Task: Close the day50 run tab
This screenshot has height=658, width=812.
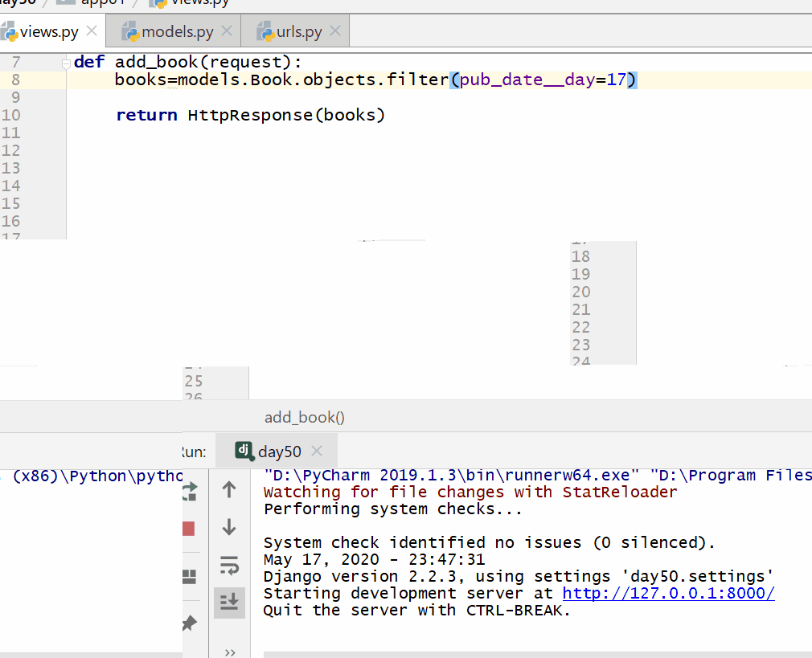Action: tap(317, 452)
